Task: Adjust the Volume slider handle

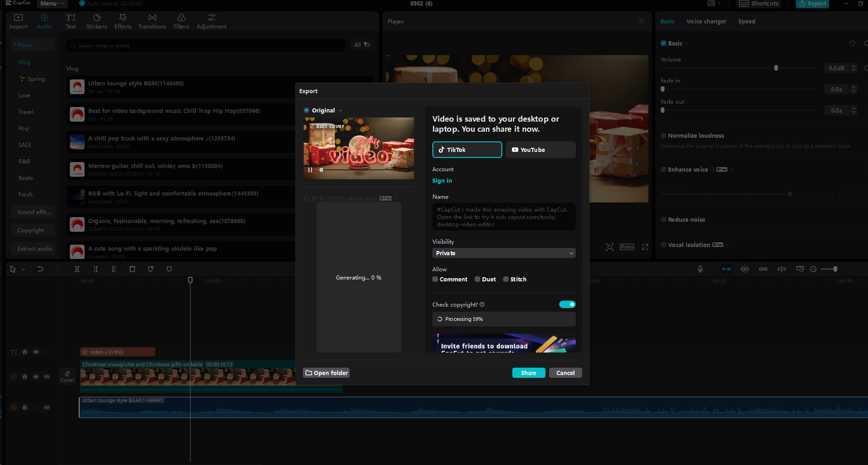Action: [x=776, y=68]
